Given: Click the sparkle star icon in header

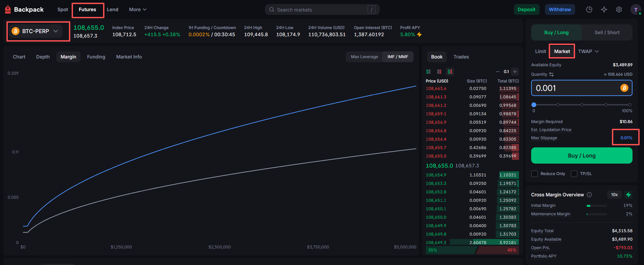Looking at the screenshot, I should coord(604,9).
